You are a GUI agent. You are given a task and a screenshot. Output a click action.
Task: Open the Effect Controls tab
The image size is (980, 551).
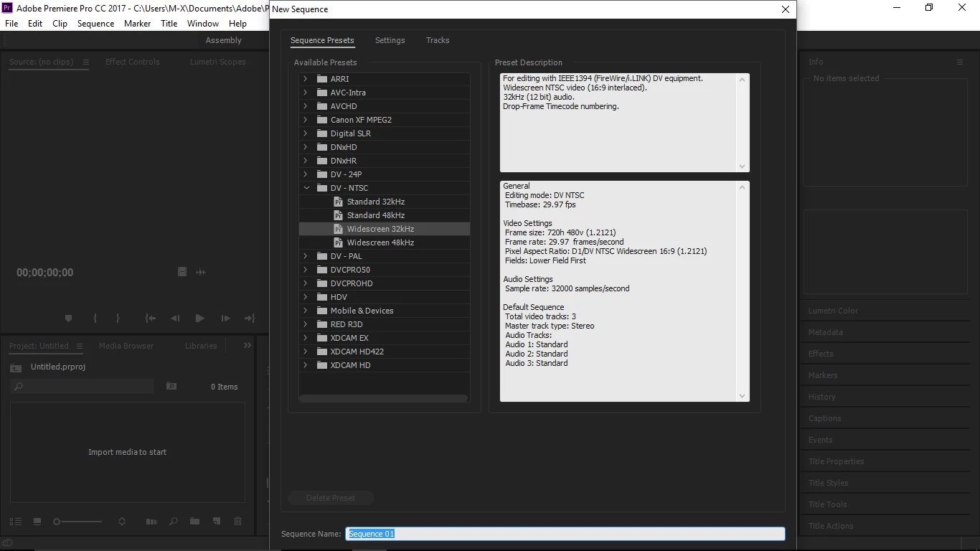coord(133,62)
